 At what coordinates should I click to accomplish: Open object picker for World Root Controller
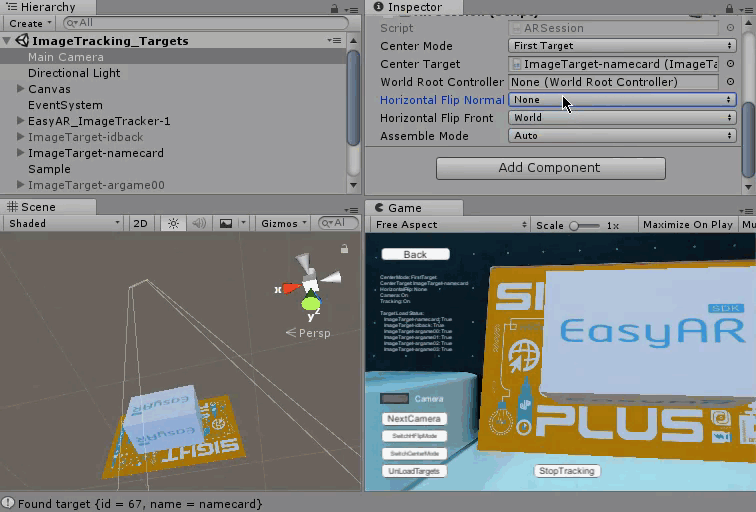[730, 82]
